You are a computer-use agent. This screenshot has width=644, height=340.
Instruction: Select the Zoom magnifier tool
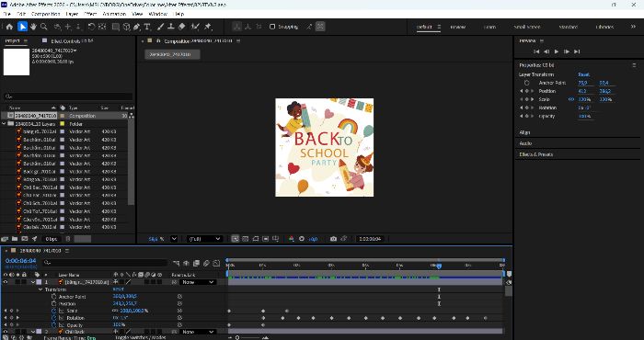[x=43, y=27]
